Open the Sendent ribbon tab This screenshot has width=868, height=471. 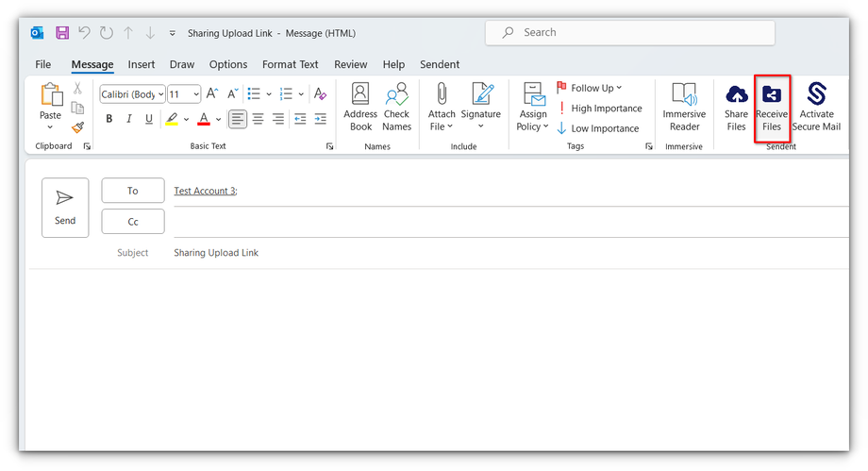click(x=439, y=64)
